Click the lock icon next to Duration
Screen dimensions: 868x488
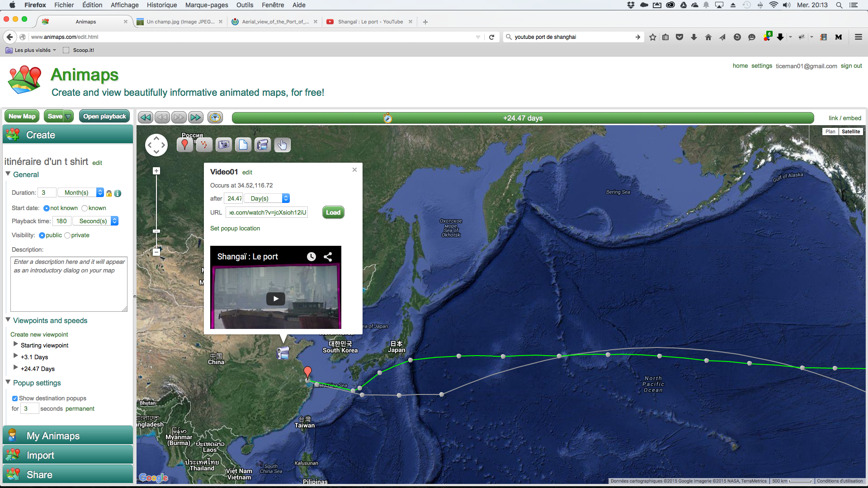tap(109, 193)
